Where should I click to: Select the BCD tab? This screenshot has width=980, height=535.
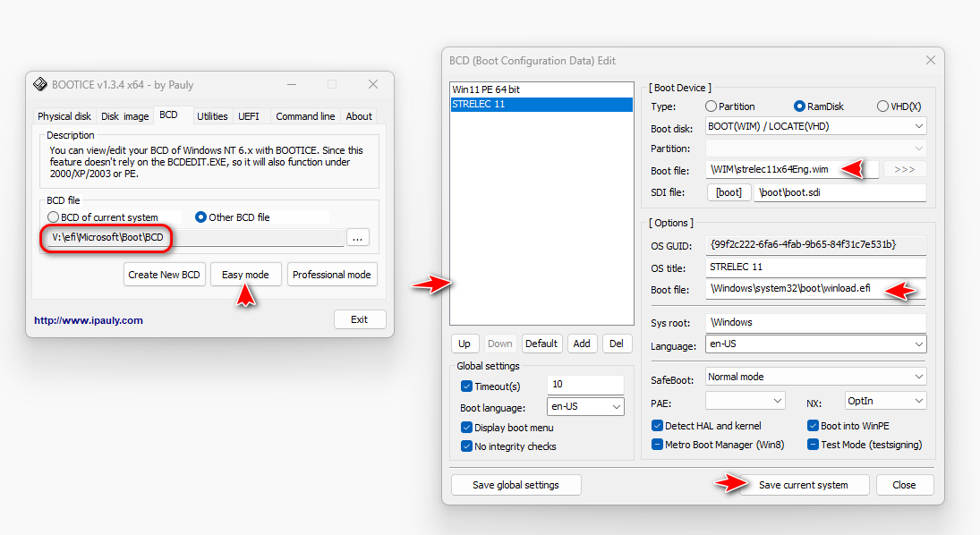(169, 115)
